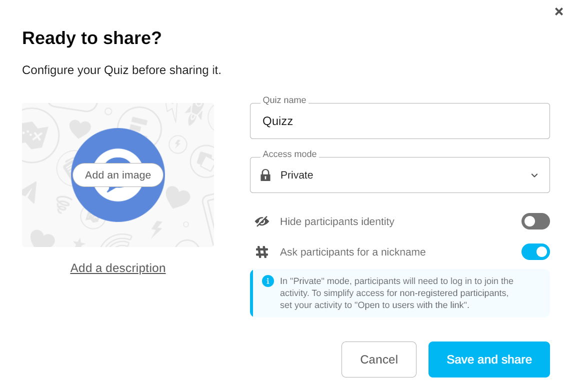Expand the Access mode chevron arrow
The width and height of the screenshot is (569, 392).
click(x=534, y=175)
